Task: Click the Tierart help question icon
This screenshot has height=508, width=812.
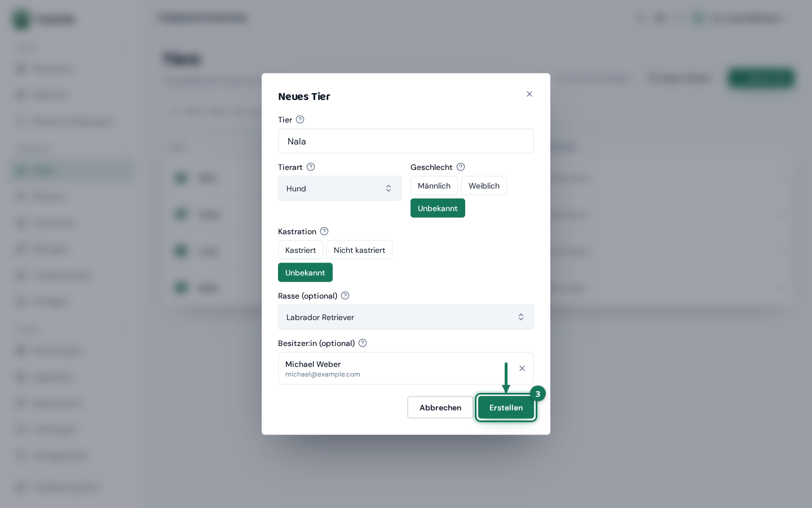Action: click(311, 167)
